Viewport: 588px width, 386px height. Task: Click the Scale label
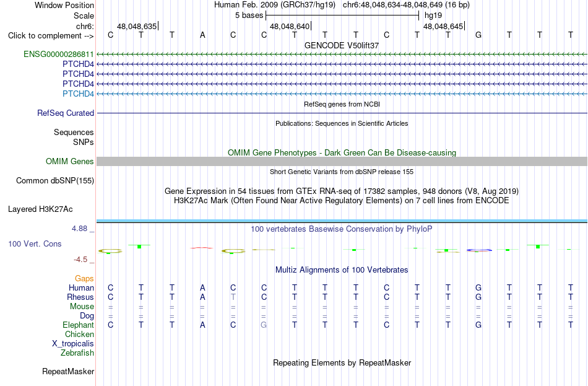(84, 15)
